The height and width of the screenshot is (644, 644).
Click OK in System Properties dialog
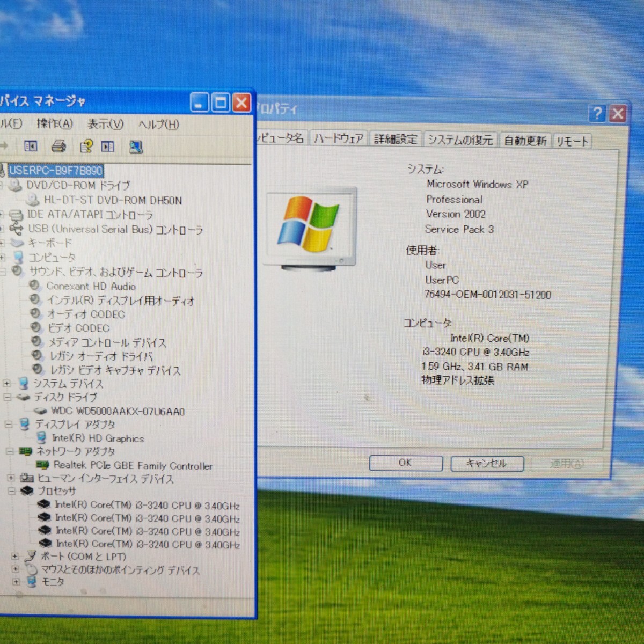coord(406,463)
